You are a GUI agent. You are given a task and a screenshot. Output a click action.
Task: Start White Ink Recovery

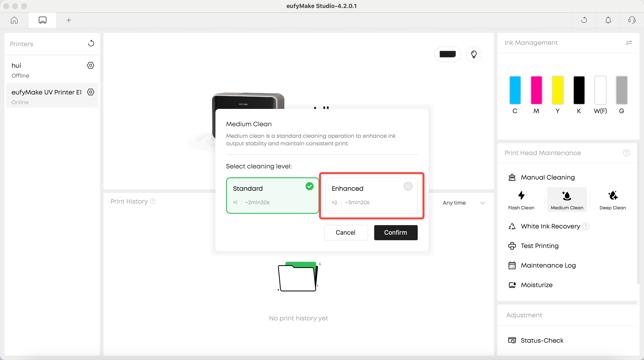click(x=544, y=226)
